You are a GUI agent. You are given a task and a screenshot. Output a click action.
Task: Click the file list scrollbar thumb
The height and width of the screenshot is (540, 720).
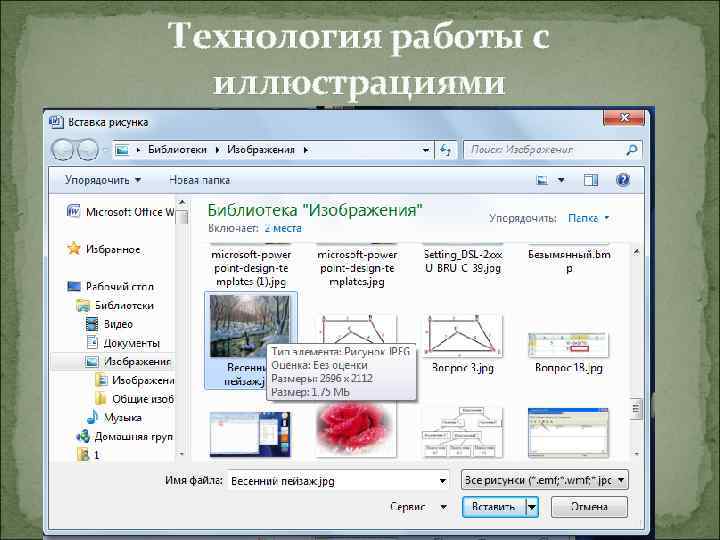636,408
